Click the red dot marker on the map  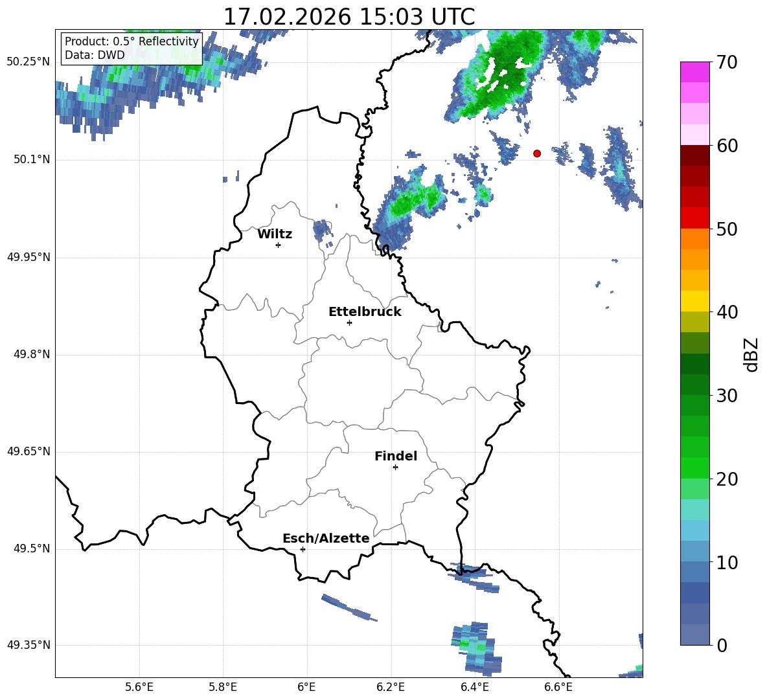point(537,153)
